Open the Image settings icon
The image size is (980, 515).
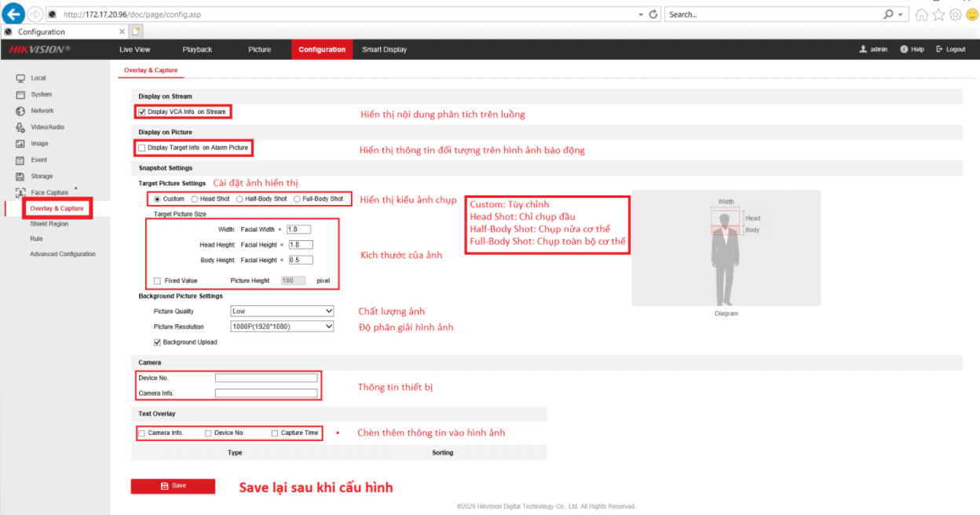pos(22,143)
